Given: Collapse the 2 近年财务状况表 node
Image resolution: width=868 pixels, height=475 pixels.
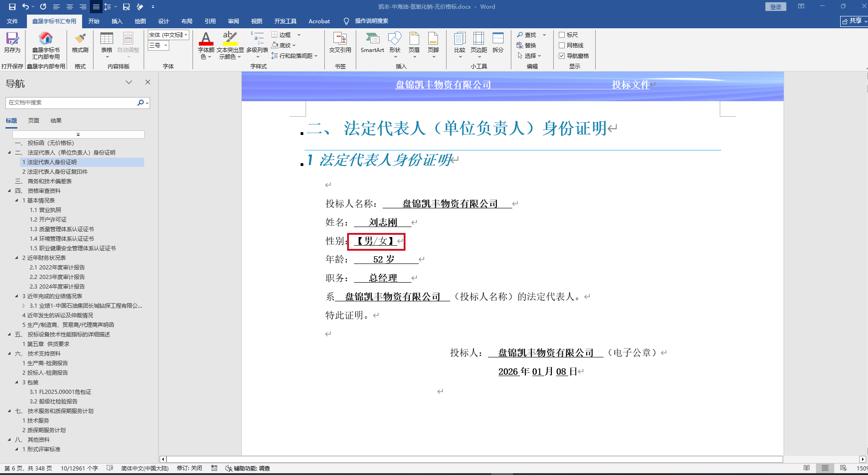Looking at the screenshot, I should [17, 258].
